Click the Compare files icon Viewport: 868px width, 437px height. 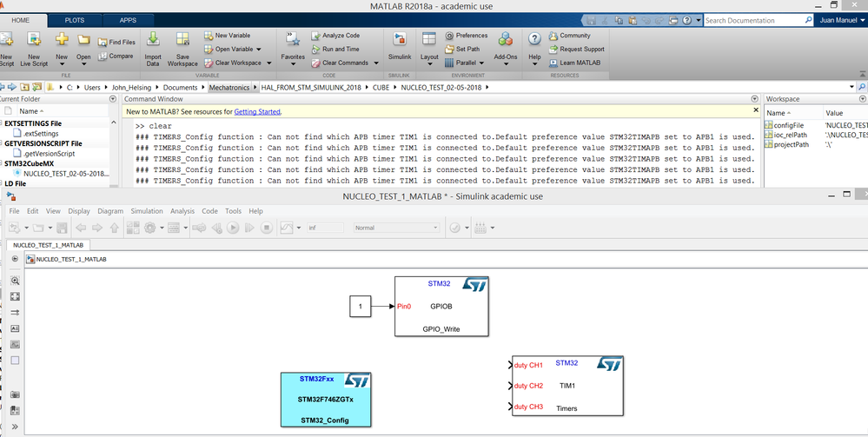(116, 56)
